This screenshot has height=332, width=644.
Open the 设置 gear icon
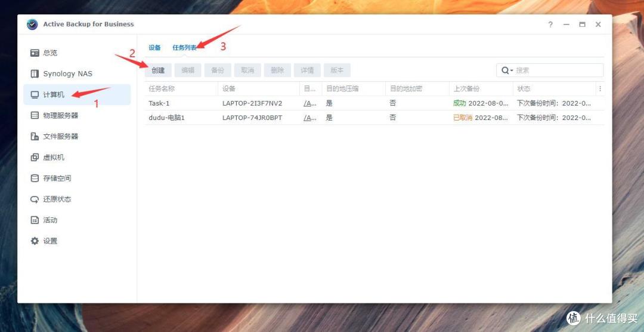[x=35, y=241]
